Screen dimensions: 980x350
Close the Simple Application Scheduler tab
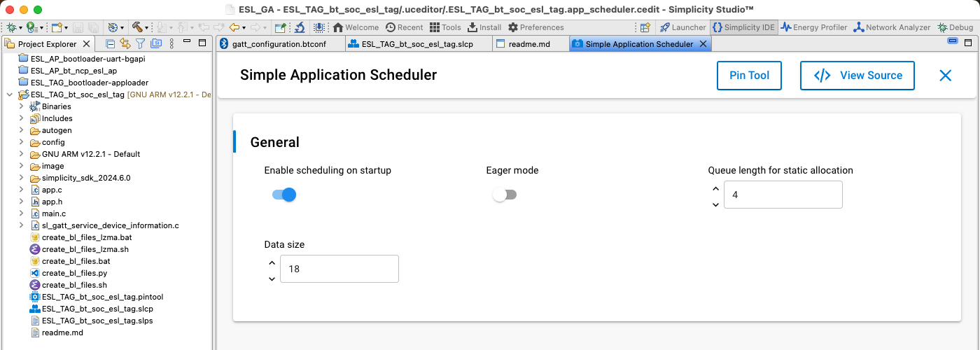(x=703, y=44)
